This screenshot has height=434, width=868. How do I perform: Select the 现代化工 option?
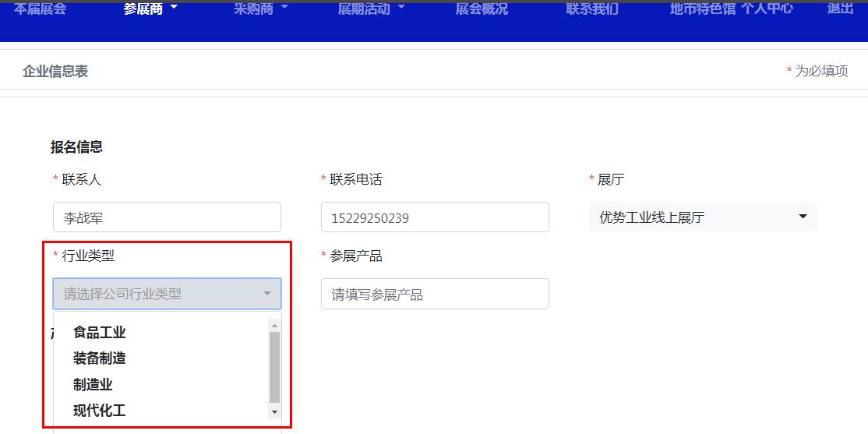coord(100,411)
